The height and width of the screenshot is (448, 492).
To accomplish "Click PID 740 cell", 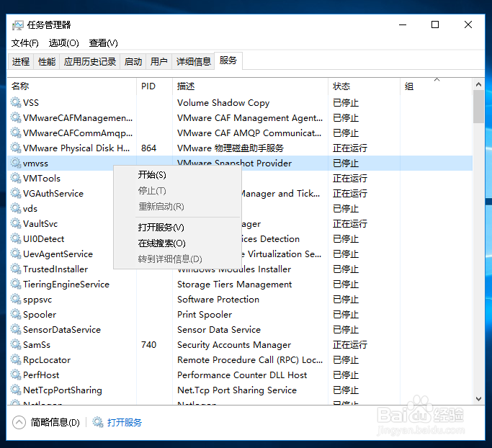I will (x=148, y=345).
